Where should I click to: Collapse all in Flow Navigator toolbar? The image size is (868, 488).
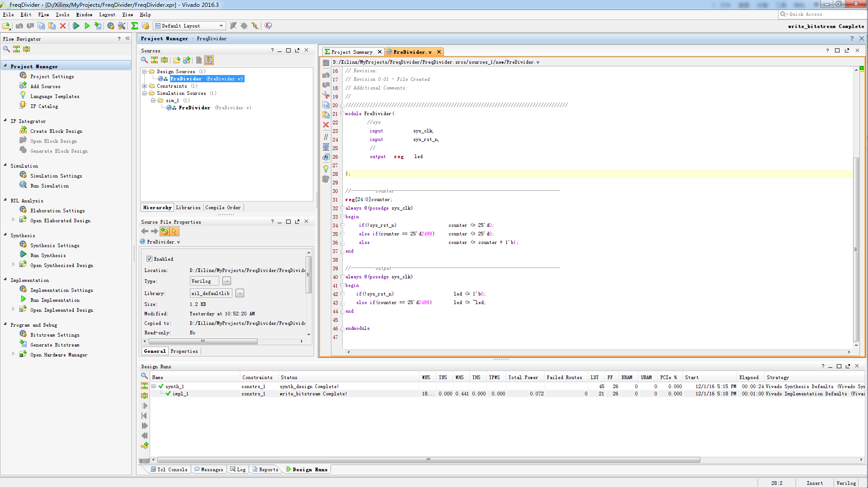[x=16, y=49]
